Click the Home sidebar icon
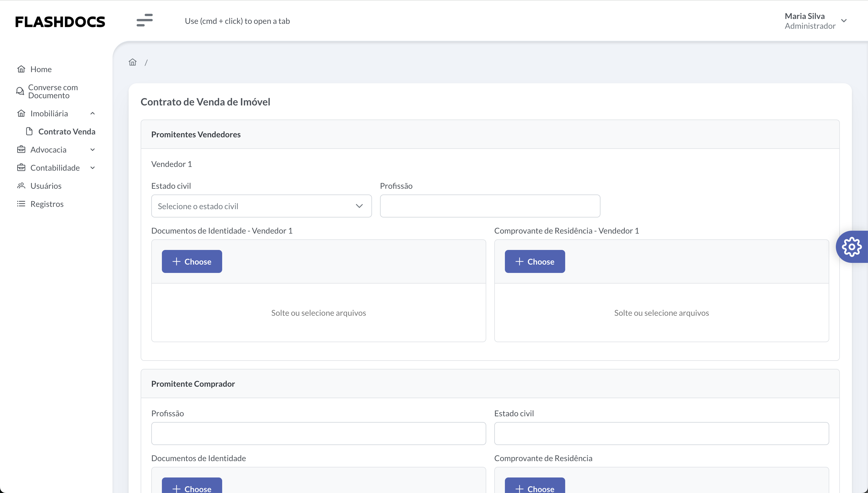868x493 pixels. [21, 69]
